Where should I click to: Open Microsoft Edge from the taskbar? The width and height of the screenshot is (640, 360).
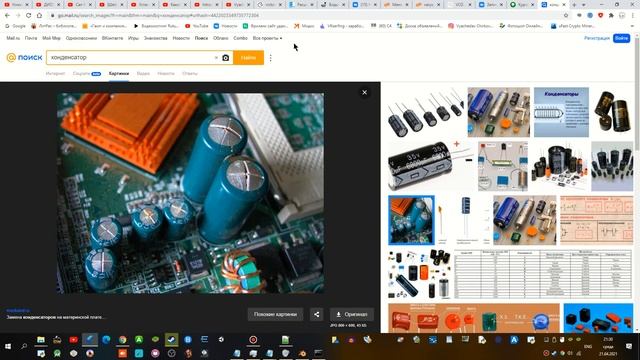(106, 340)
